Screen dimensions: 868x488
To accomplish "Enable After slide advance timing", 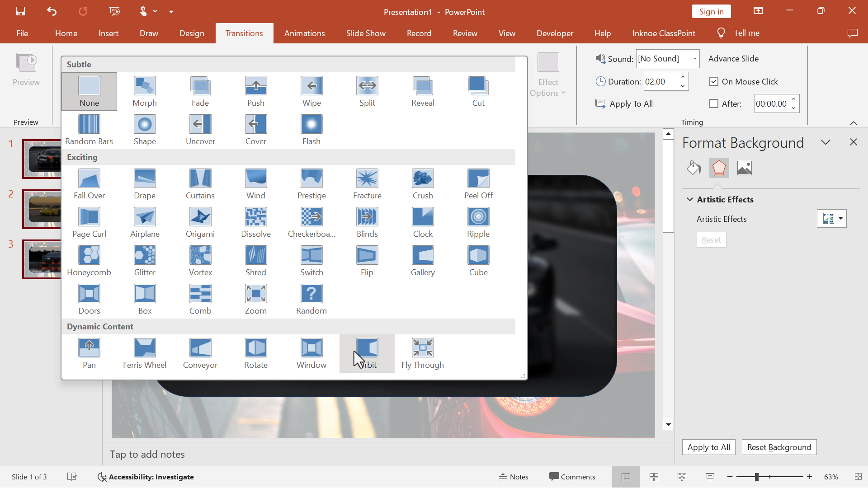I will 713,103.
